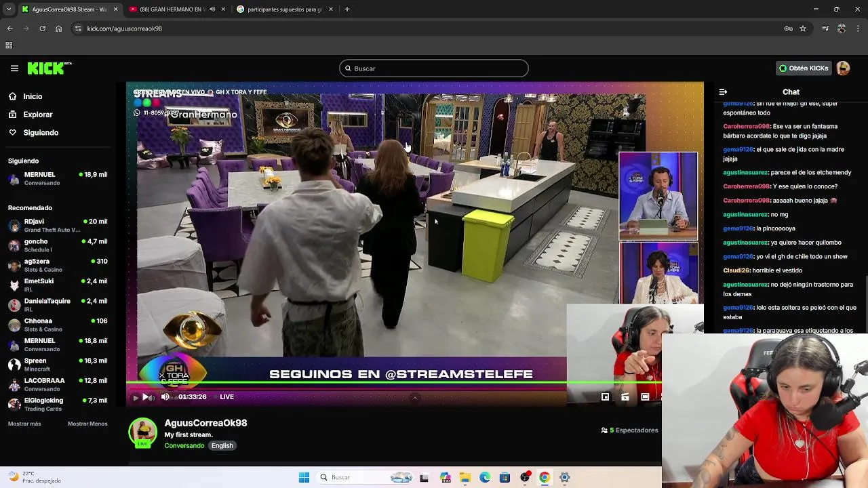Click Mostrar Menos in sidebar

click(x=87, y=424)
